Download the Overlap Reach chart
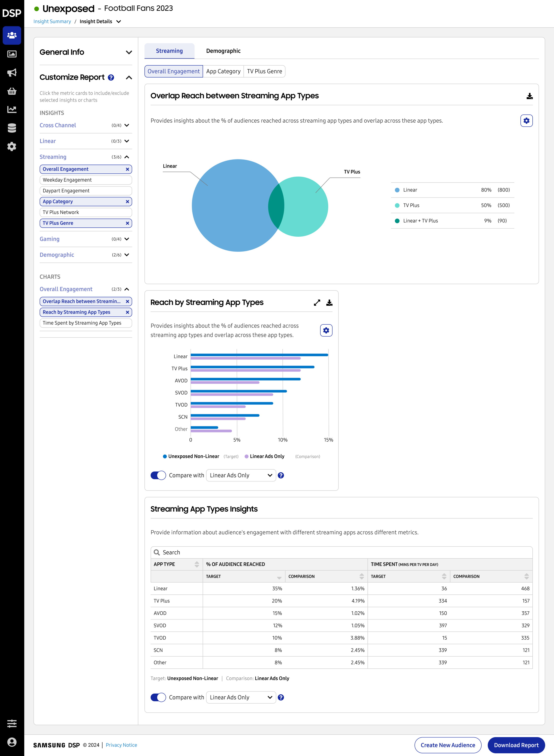 (530, 96)
